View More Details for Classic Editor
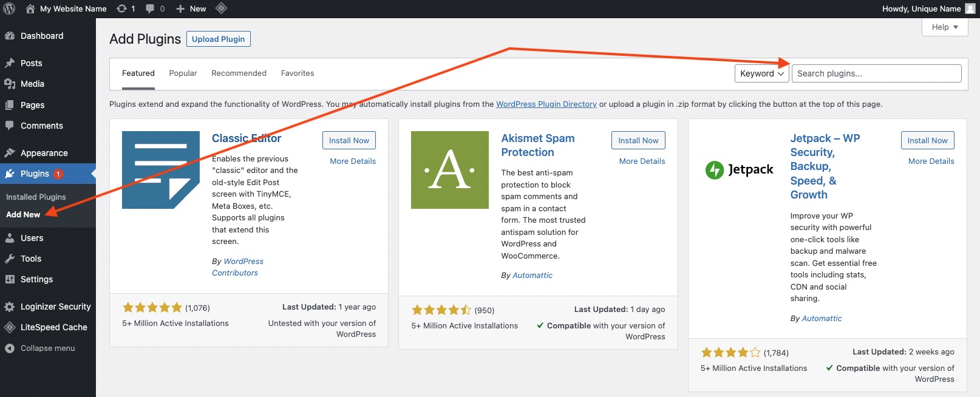980x397 pixels. (353, 161)
